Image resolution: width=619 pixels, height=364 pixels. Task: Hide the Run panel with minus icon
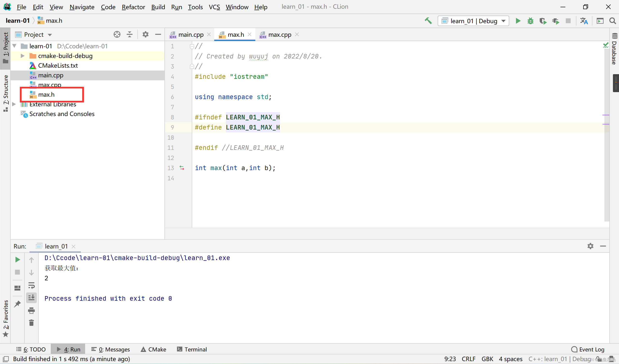pos(603,246)
